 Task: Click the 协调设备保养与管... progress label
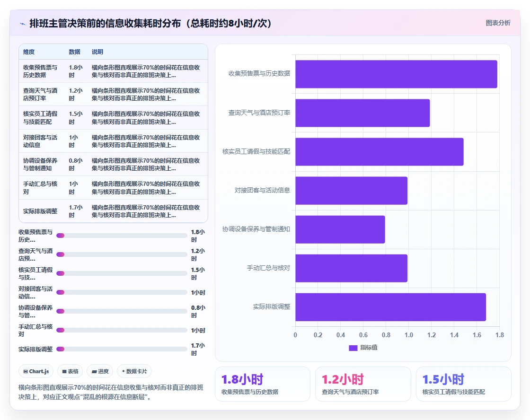(35, 311)
